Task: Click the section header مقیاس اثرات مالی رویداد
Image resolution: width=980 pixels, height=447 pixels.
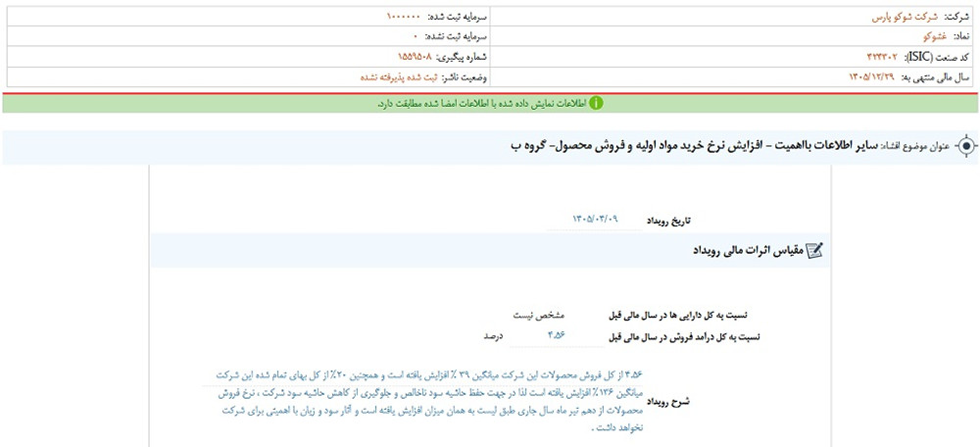Action: click(x=748, y=251)
